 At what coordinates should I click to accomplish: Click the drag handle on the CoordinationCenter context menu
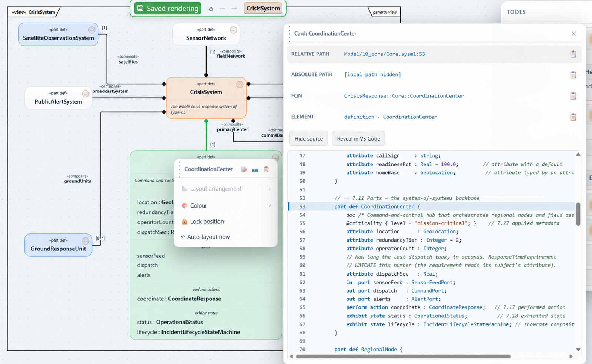coord(180,169)
